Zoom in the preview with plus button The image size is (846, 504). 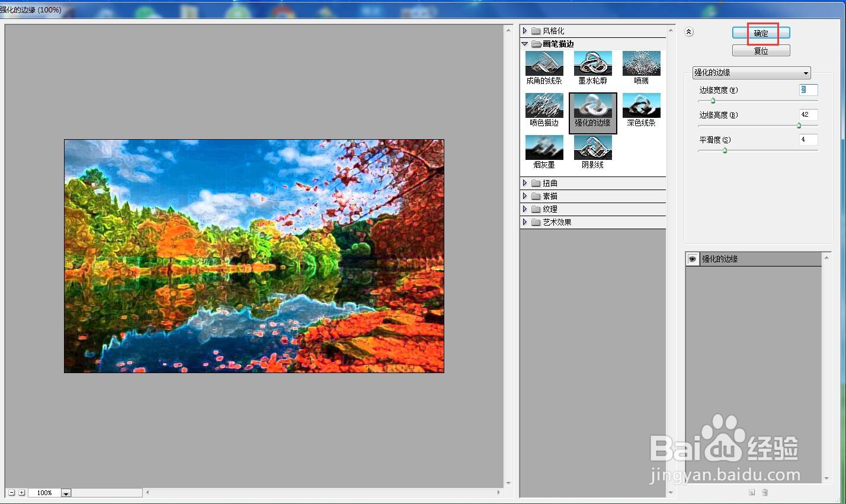tap(21, 492)
